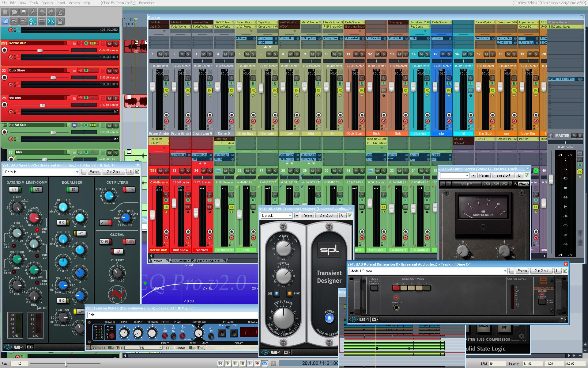This screenshot has height=368, width=588.
Task: Toggle bypass checkbox on SSLComp Stereo window
Action: (527, 175)
